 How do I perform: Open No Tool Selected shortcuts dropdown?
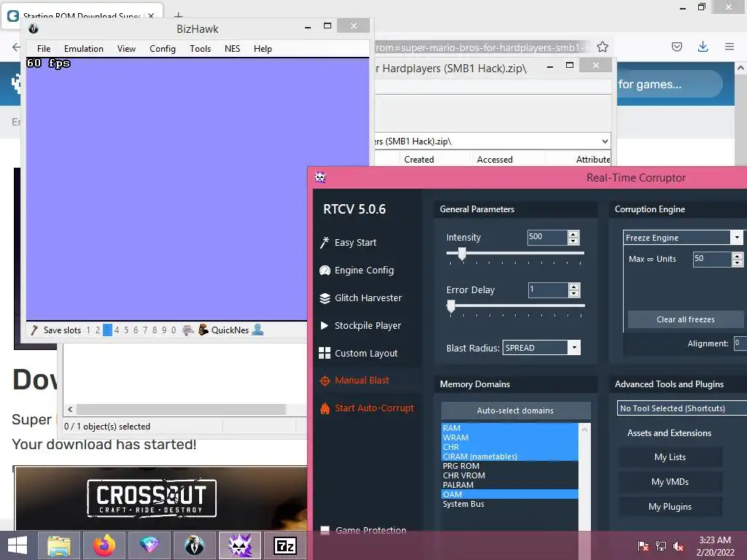point(682,408)
